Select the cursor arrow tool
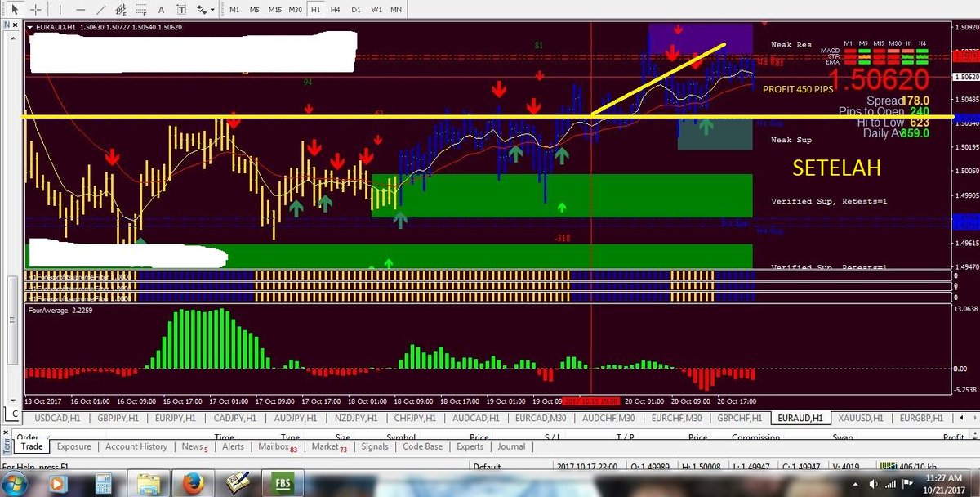Viewport: 980px width, 497px height. (x=13, y=9)
